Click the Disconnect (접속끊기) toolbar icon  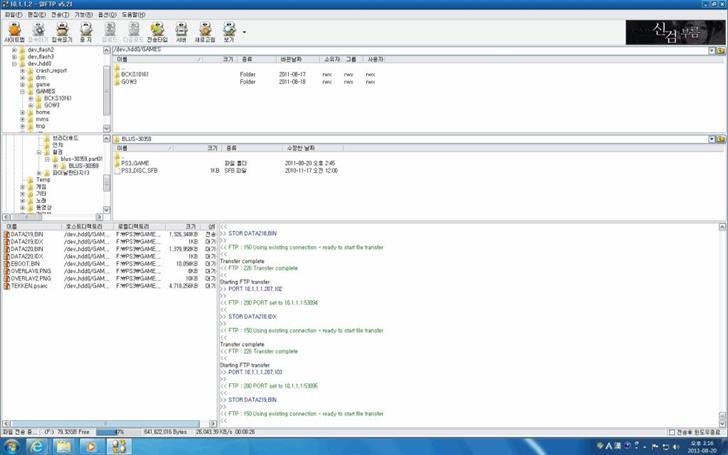click(x=62, y=31)
